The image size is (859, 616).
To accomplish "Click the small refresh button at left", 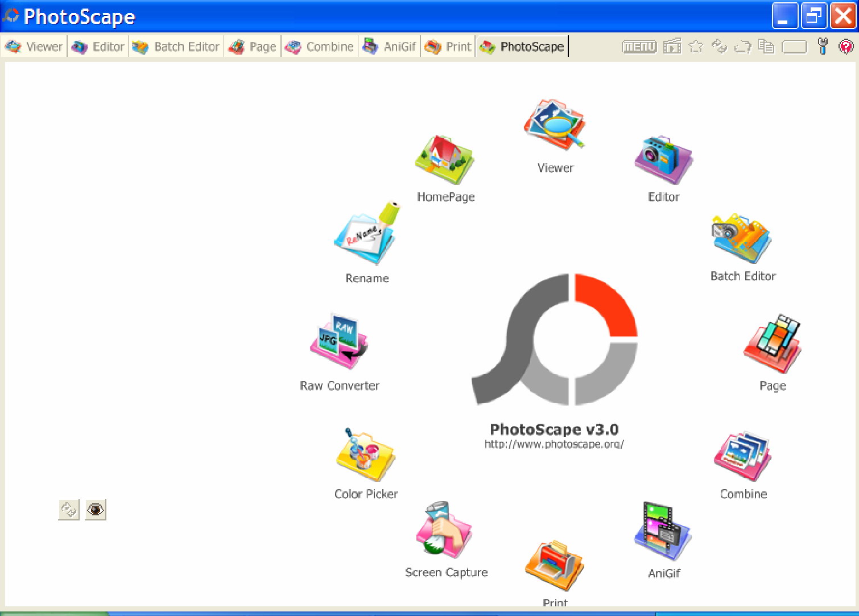I will click(x=69, y=510).
